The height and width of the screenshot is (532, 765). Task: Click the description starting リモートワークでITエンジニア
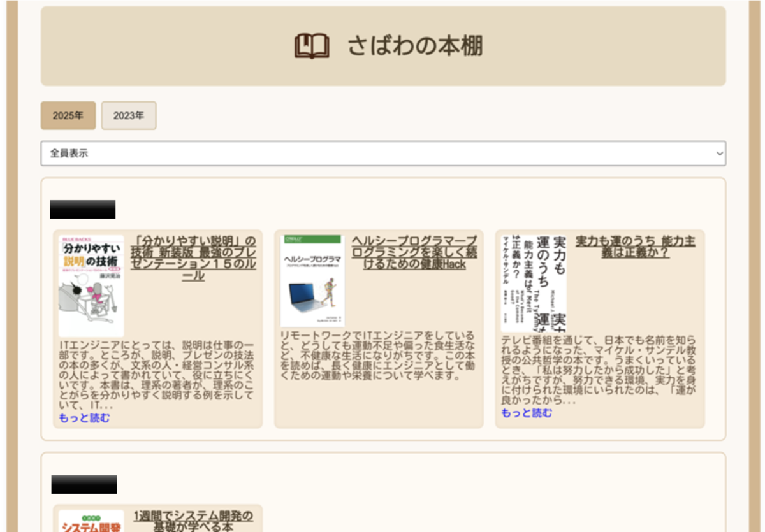(x=379, y=356)
